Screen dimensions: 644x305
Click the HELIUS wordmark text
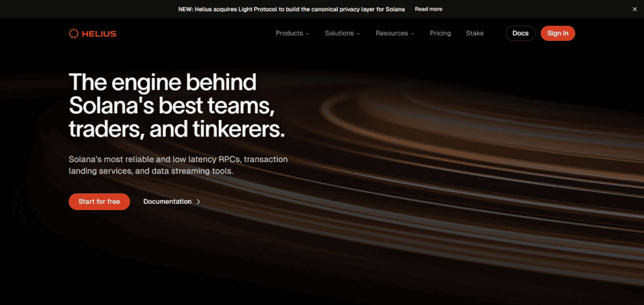(x=99, y=34)
